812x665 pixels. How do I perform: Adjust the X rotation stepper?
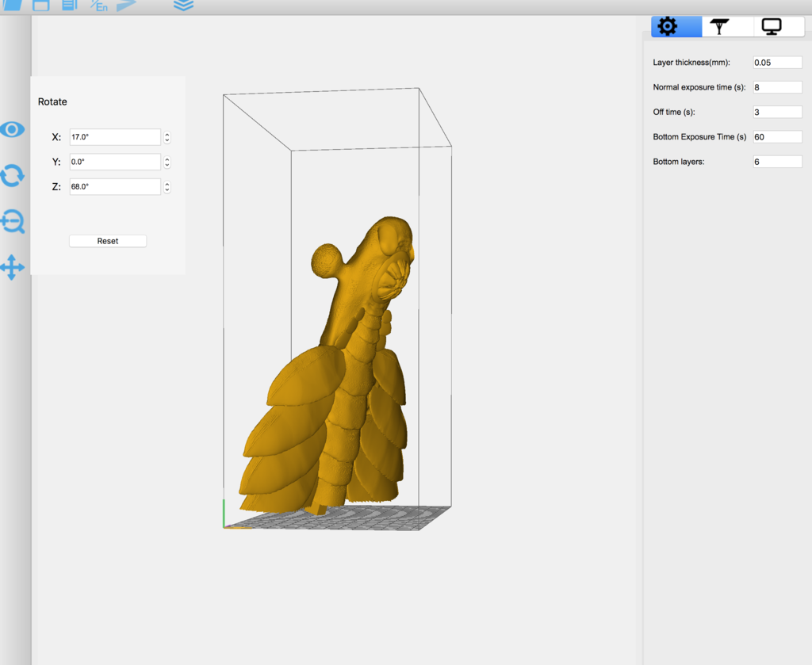[167, 137]
